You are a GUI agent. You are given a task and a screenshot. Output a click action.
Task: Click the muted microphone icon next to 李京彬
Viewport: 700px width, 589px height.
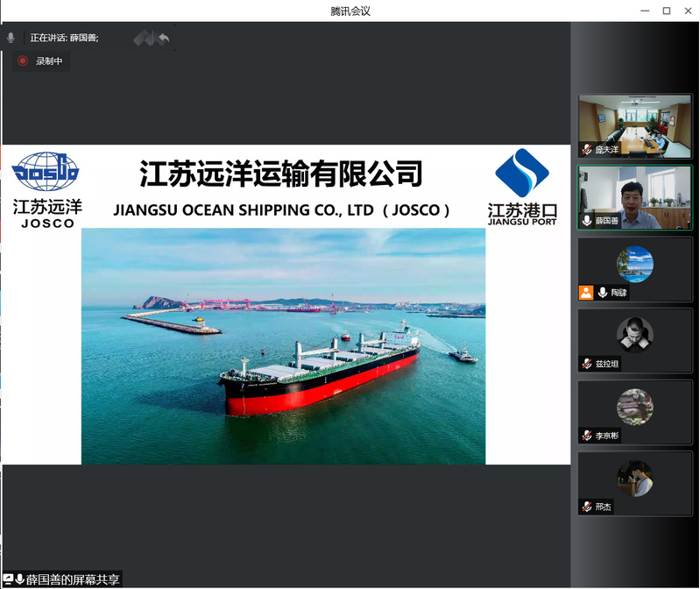click(x=587, y=436)
